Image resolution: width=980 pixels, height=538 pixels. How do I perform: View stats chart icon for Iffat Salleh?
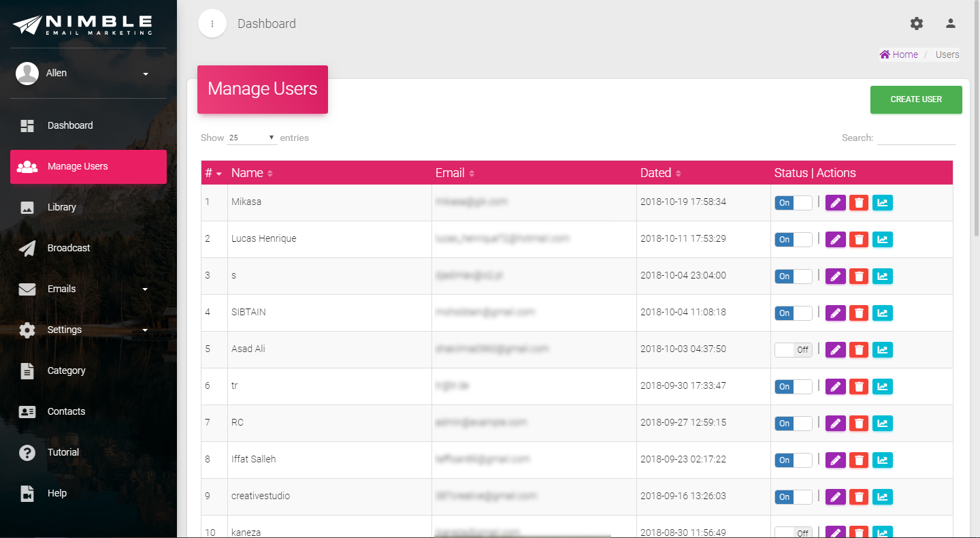pyautogui.click(x=882, y=460)
